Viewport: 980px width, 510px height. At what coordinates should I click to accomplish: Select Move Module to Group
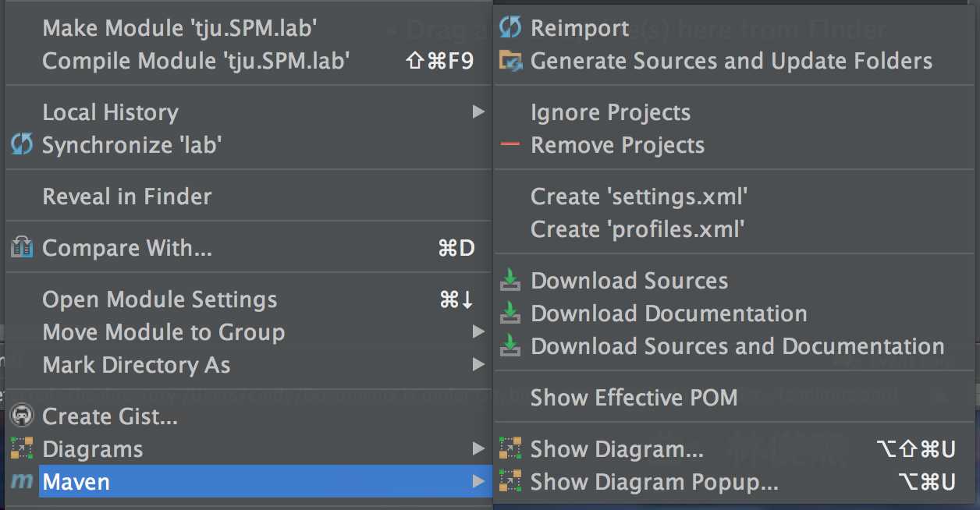250,332
